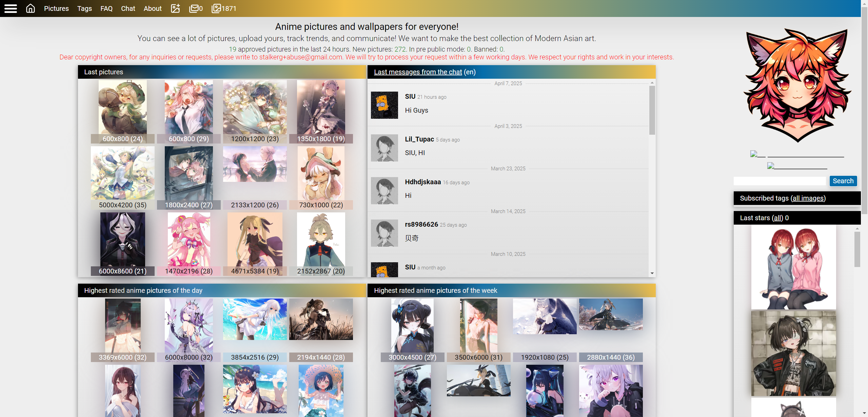This screenshot has width=868, height=417.
Task: Open the hamburger menu icon
Action: click(x=11, y=8)
